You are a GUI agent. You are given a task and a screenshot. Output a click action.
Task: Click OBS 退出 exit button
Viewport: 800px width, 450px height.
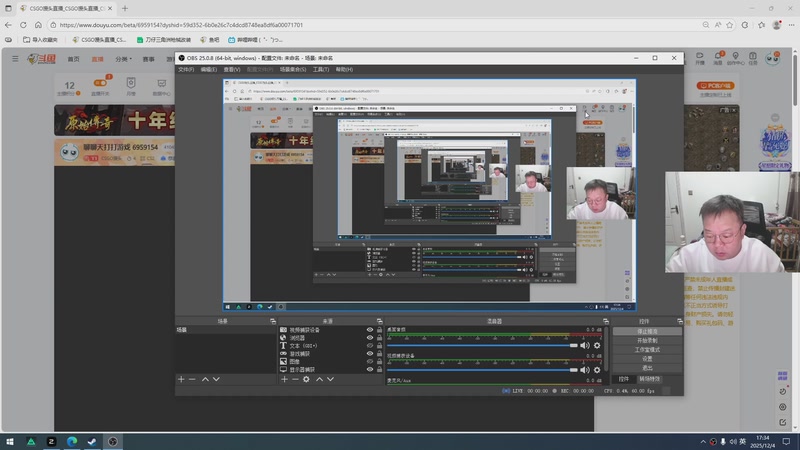647,368
